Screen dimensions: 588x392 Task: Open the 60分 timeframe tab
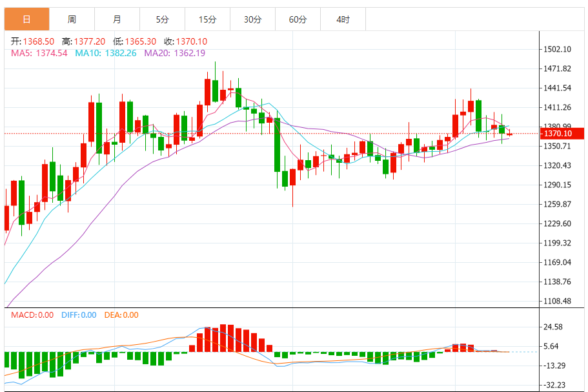298,19
